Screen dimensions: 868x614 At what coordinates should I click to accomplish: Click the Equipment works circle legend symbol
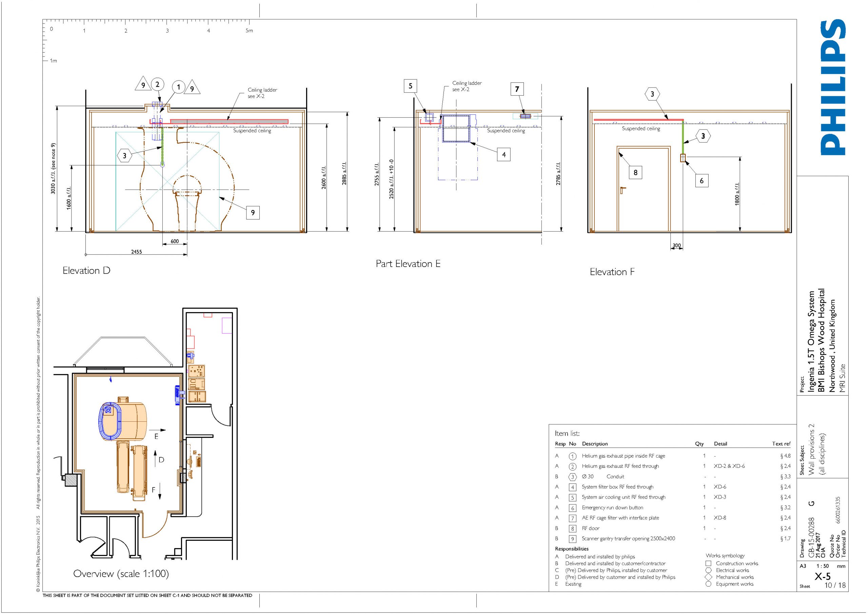click(x=708, y=584)
